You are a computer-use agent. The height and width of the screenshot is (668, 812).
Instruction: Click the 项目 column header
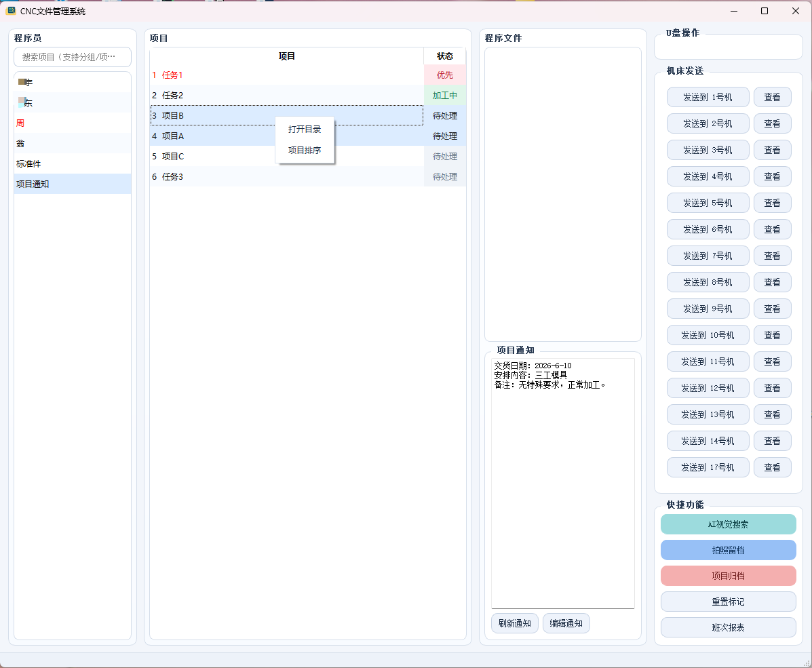[x=287, y=56]
